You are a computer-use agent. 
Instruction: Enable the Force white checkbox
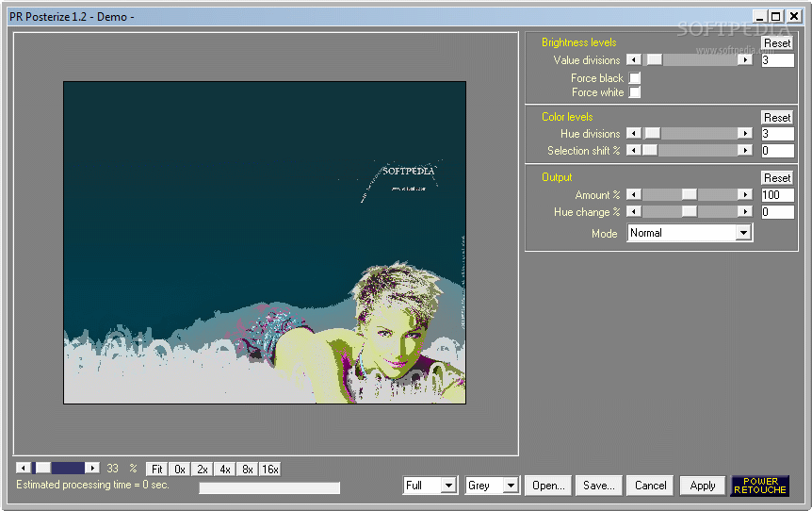coord(634,92)
